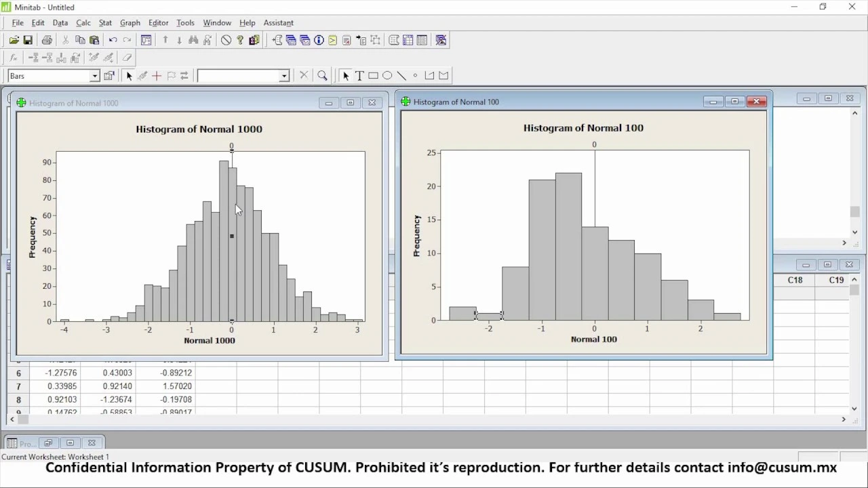Screen dimensions: 868x488
Task: Select column header C19
Action: [x=836, y=280]
